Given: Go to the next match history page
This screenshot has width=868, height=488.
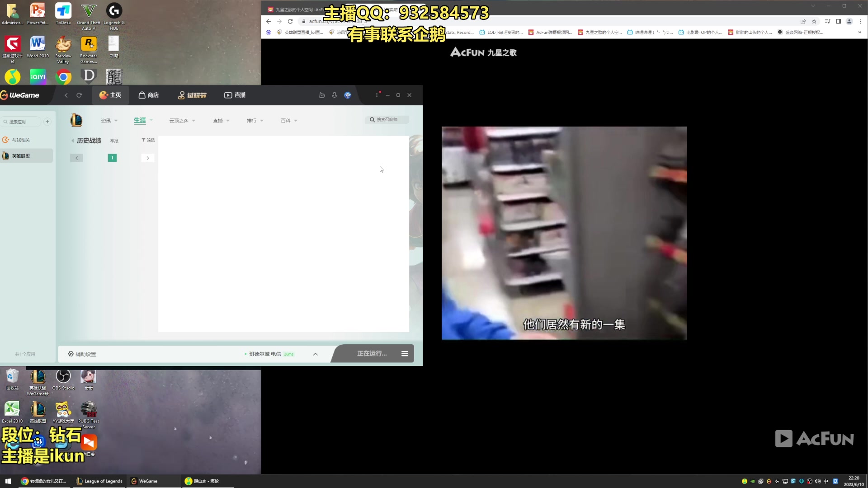Looking at the screenshot, I should click(x=148, y=158).
